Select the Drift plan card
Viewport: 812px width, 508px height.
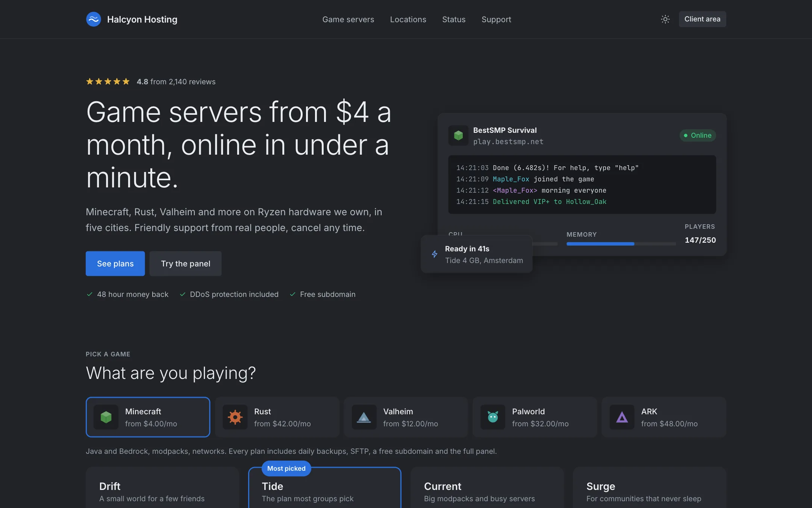tap(162, 488)
